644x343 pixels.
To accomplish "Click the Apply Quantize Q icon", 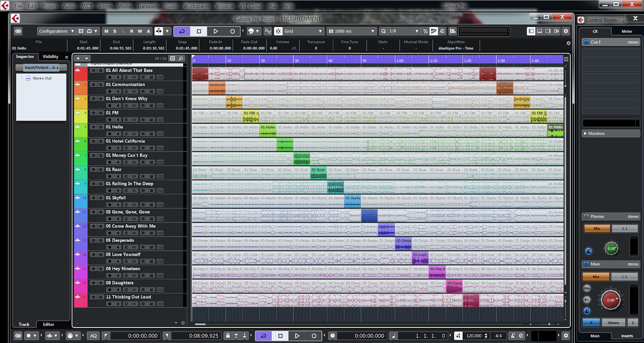I will click(x=383, y=31).
